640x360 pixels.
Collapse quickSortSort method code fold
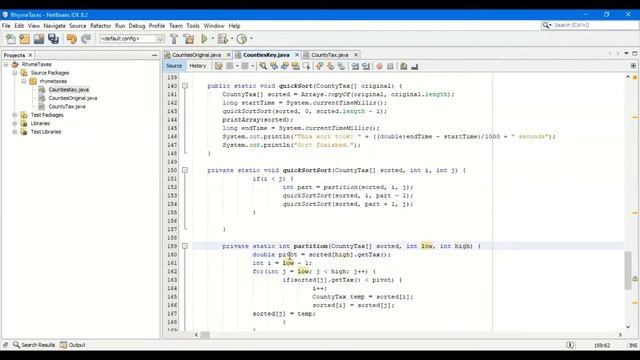click(185, 170)
